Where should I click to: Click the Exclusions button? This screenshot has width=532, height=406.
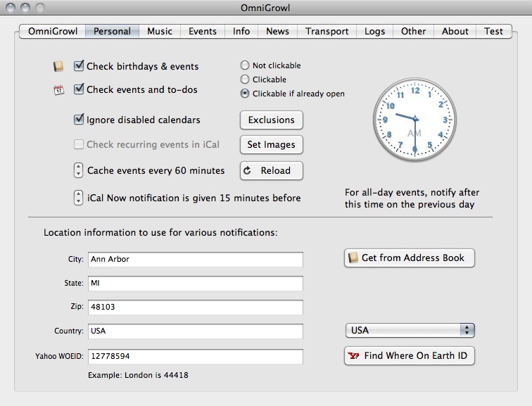(x=272, y=120)
